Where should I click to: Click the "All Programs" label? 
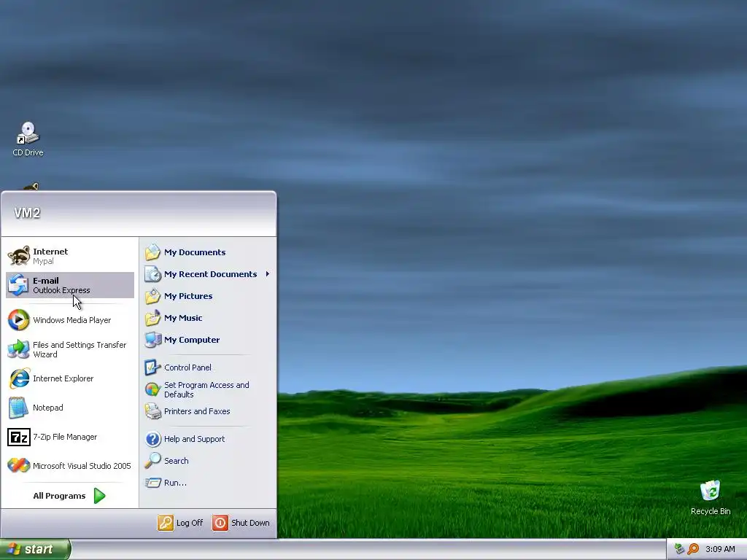pos(59,496)
